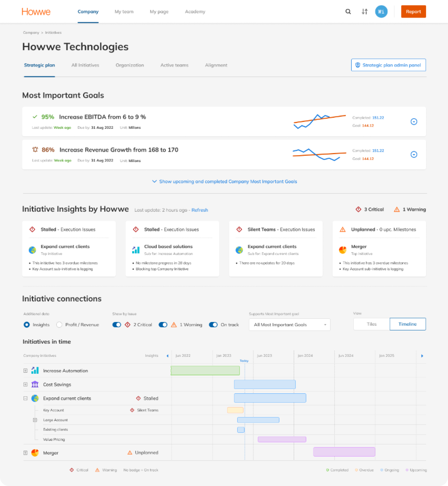Switch view to Timeline
448x486 pixels.
(x=408, y=324)
